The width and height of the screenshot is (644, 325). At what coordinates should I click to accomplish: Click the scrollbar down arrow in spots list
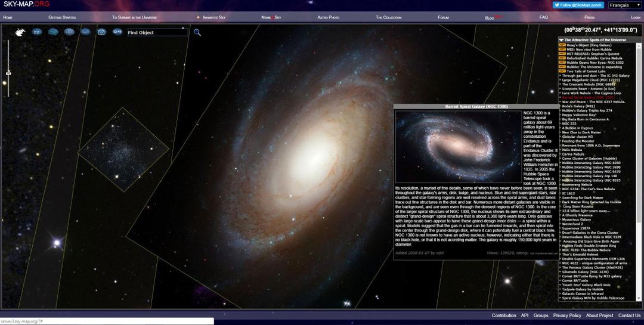639,299
